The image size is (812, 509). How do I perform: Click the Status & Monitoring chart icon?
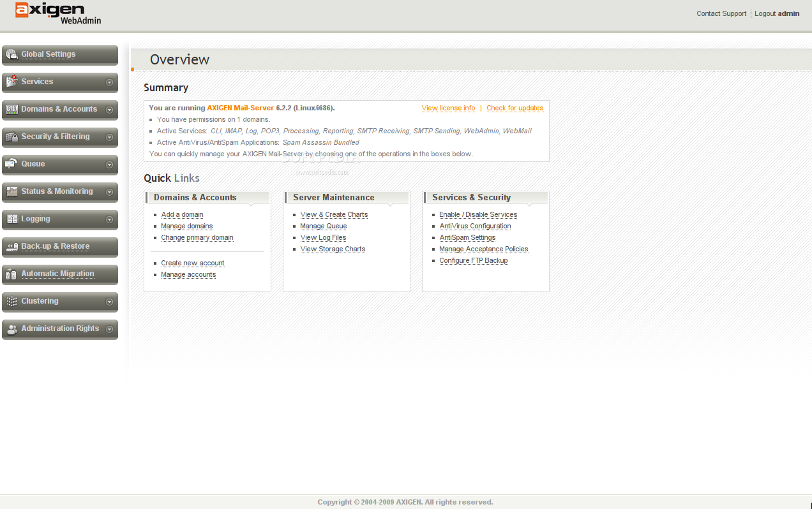pos(11,191)
